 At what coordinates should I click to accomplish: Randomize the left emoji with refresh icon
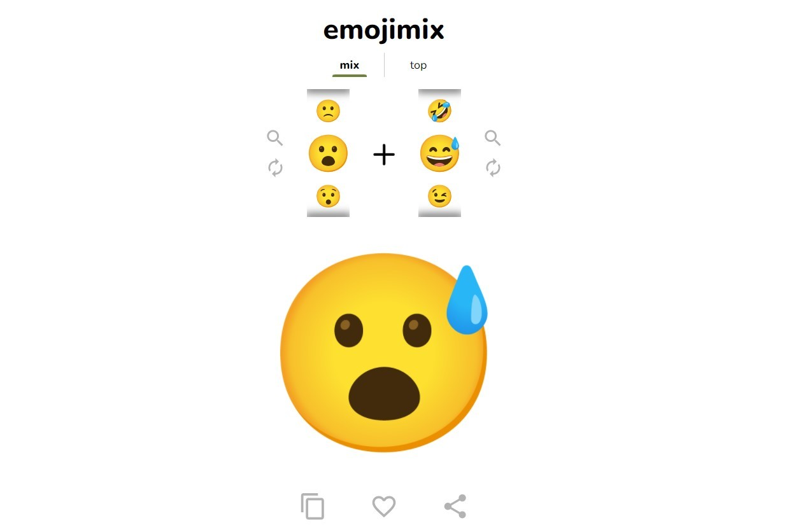(274, 168)
